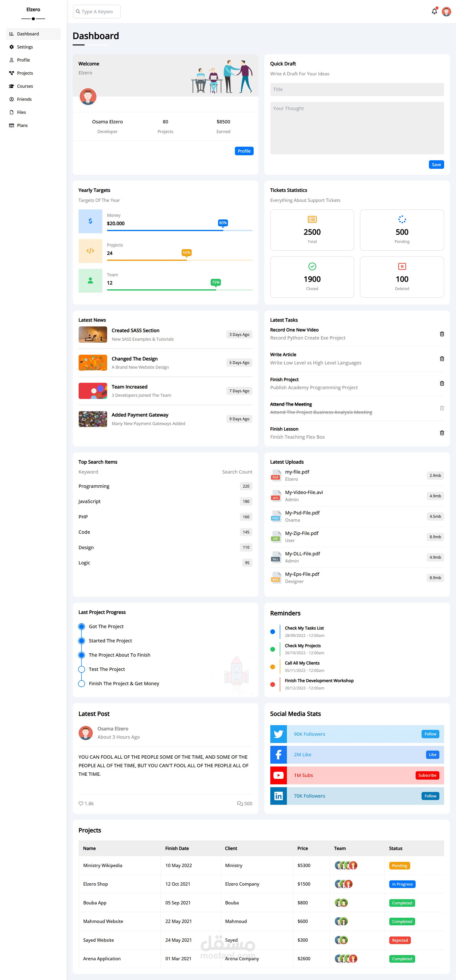
Task: Open Plans in the sidebar
Action: pos(33,125)
